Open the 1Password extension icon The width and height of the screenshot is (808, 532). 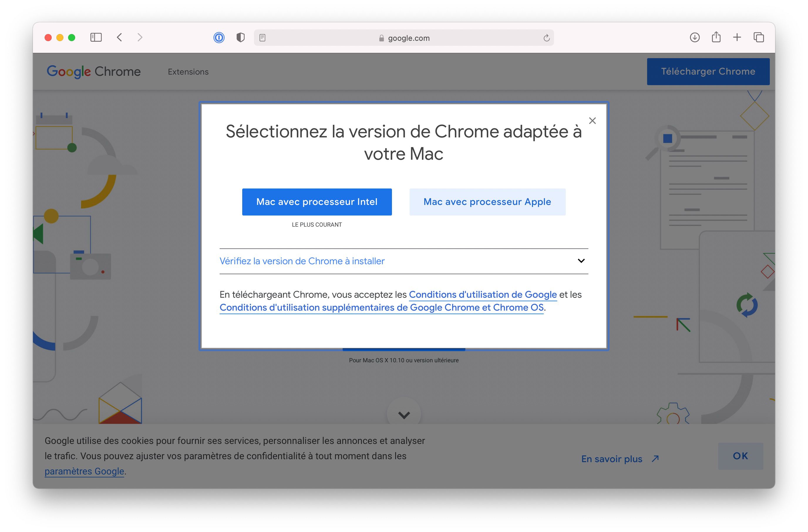219,37
